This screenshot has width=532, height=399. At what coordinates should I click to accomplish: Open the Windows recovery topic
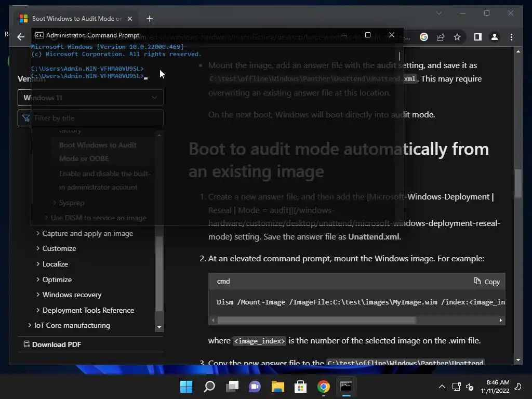pos(72,295)
